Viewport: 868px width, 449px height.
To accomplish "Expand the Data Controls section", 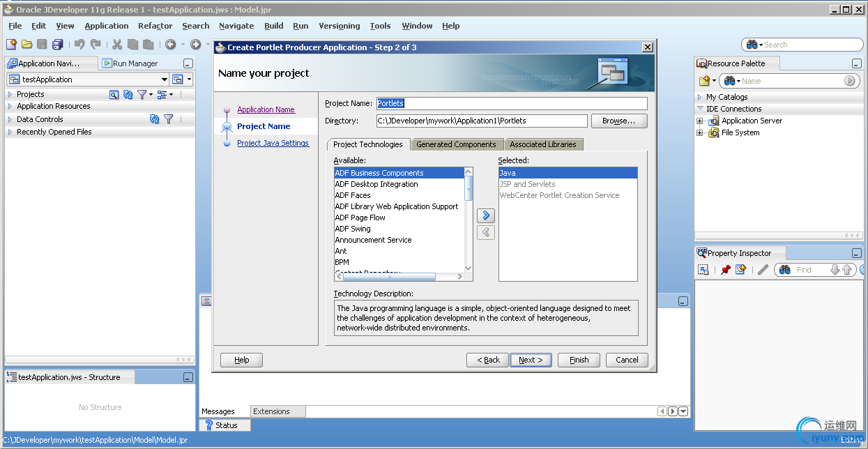I will (x=10, y=119).
